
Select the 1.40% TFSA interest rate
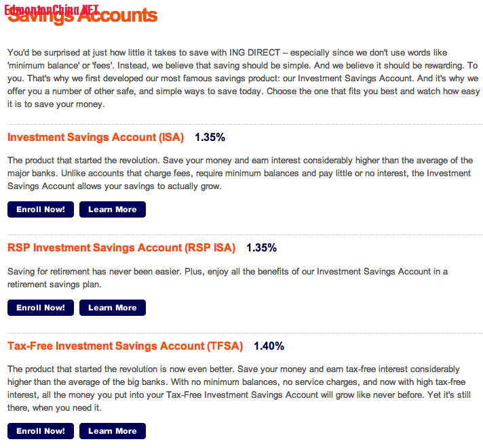269,346
